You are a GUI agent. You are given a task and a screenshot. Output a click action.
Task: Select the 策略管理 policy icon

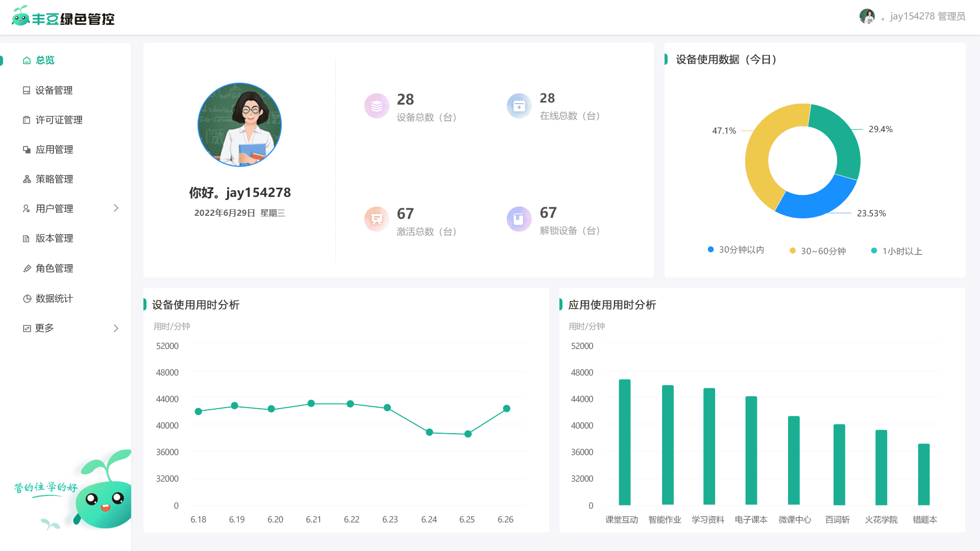point(27,179)
